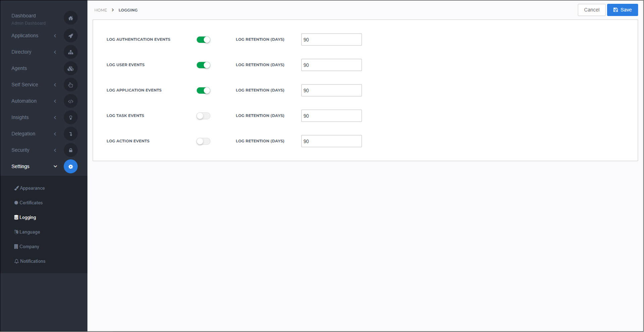
Task: Enable the Log Task Events switch
Action: (203, 116)
